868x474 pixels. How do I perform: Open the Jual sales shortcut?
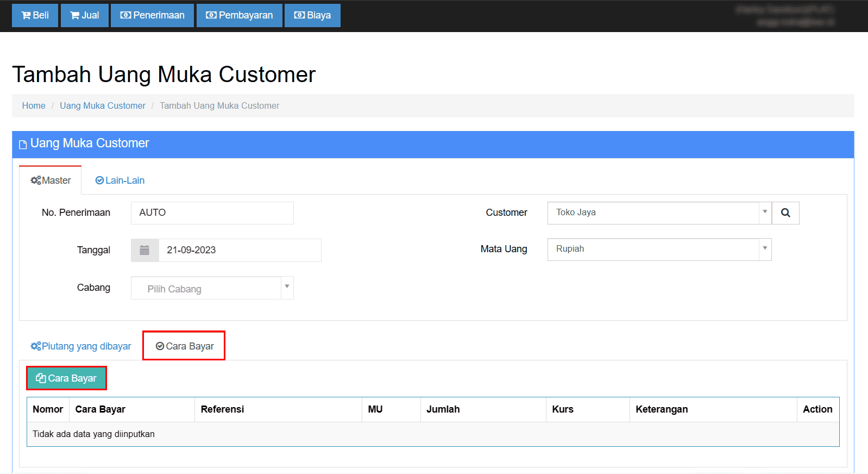tap(85, 15)
